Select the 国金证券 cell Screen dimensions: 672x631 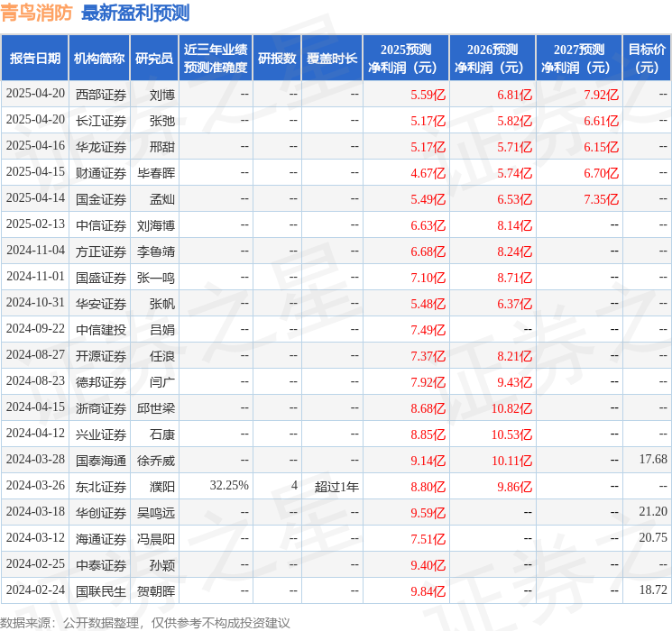[x=101, y=199]
